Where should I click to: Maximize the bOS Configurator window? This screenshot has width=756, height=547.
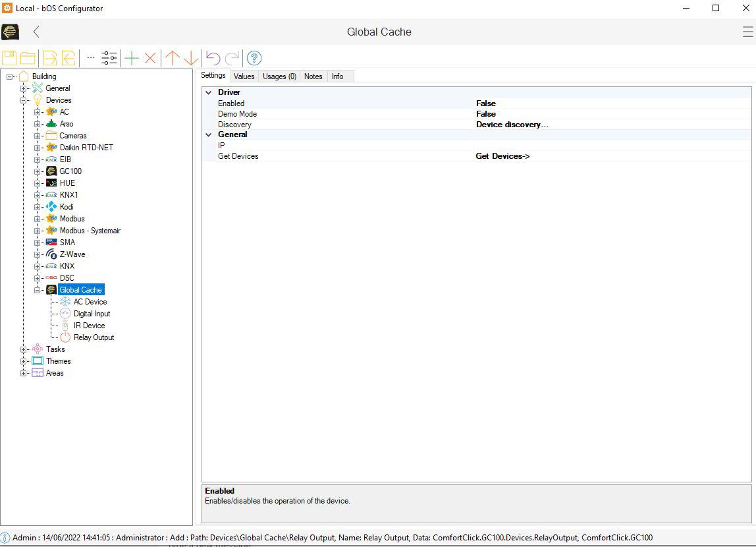tap(716, 8)
